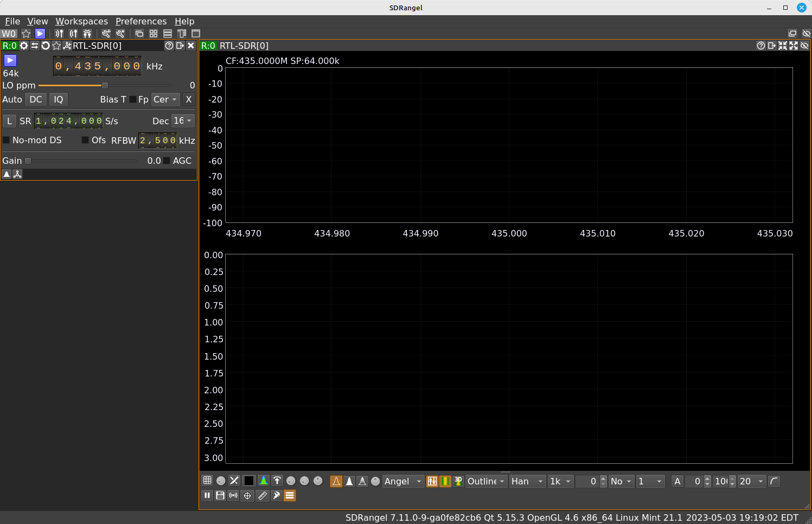The height and width of the screenshot is (524, 812).
Task: Open the View menu
Action: coord(37,21)
